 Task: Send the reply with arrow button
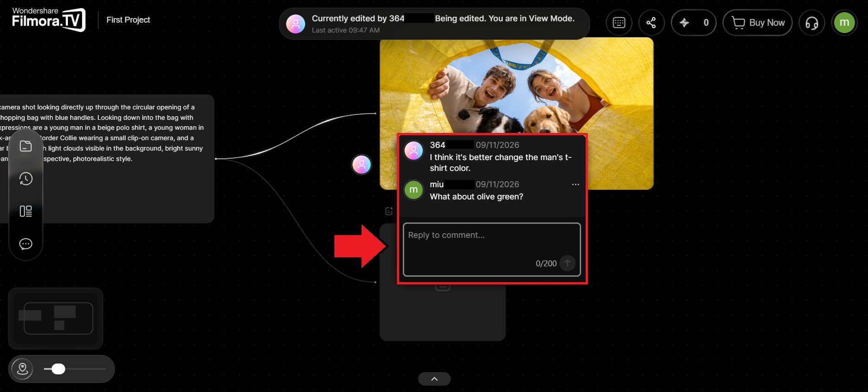pyautogui.click(x=567, y=263)
